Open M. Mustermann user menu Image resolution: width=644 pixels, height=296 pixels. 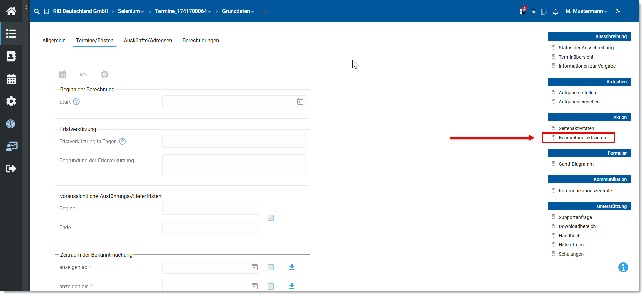(586, 11)
